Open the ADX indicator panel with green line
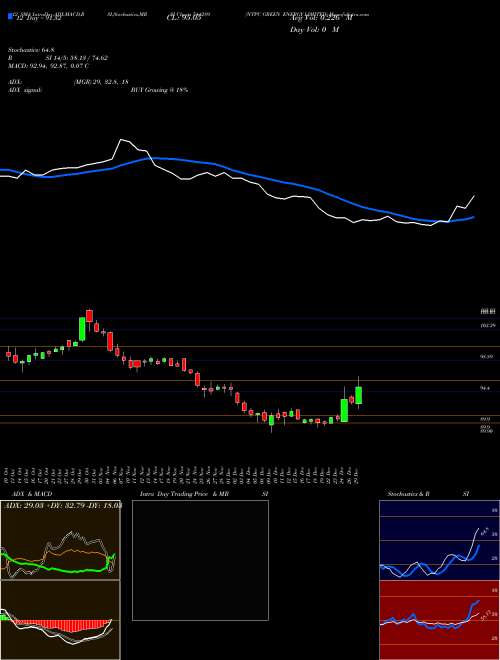 pyautogui.click(x=60, y=540)
